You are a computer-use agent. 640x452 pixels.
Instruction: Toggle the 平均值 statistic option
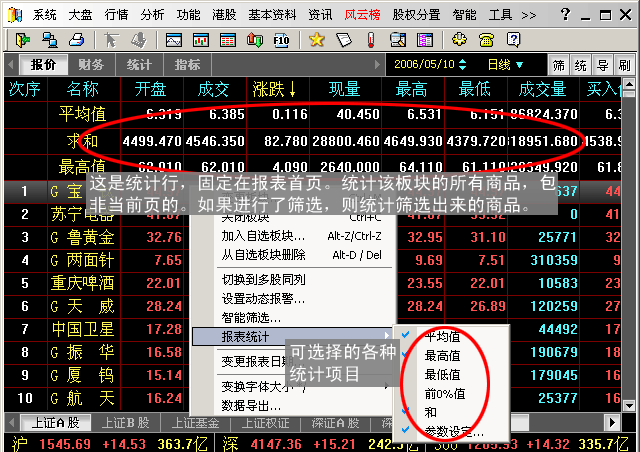coord(442,336)
